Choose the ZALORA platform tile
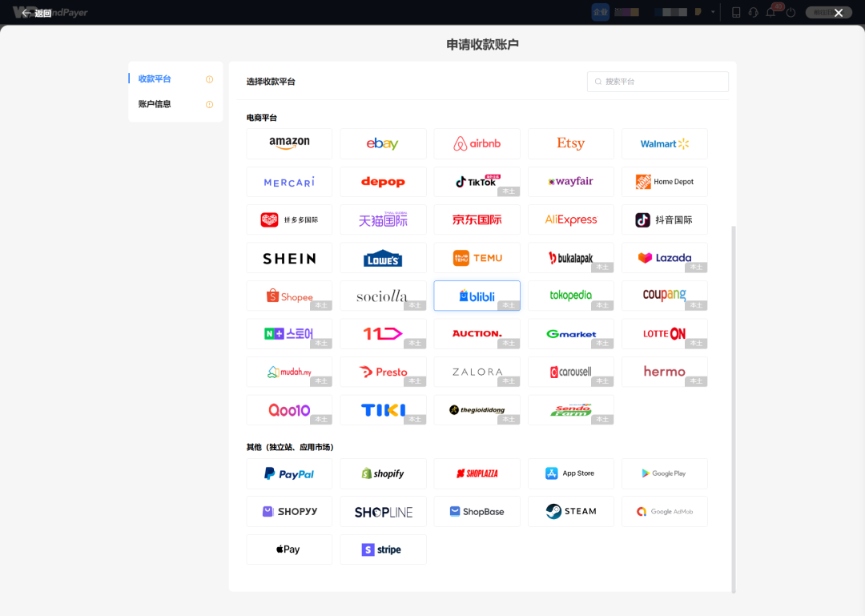This screenshot has width=865, height=616. pyautogui.click(x=477, y=372)
